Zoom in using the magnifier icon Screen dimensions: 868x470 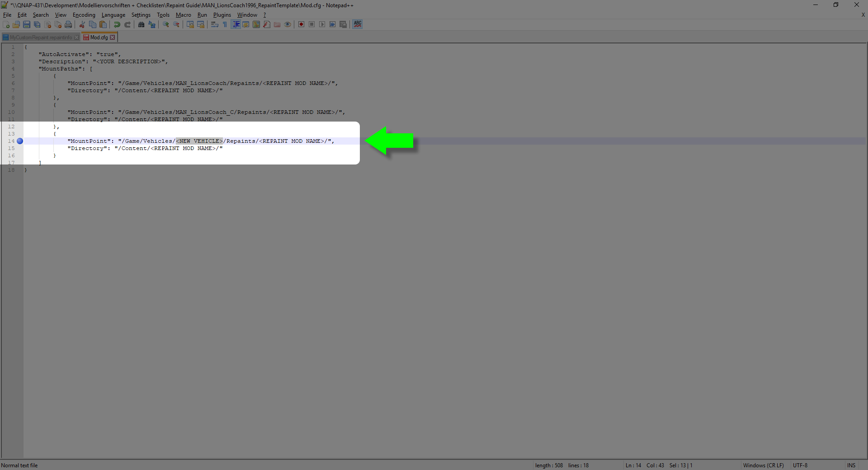[166, 24]
